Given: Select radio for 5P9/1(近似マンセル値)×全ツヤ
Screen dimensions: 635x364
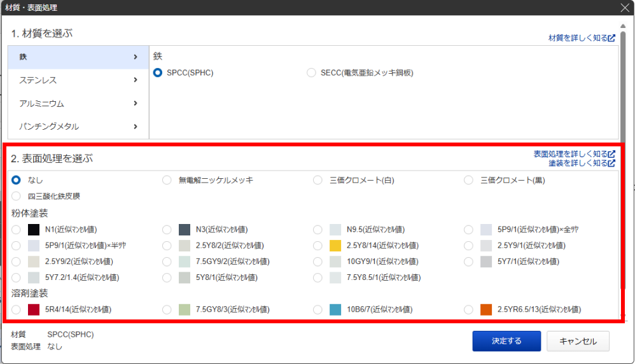Looking at the screenshot, I should 468,230.
